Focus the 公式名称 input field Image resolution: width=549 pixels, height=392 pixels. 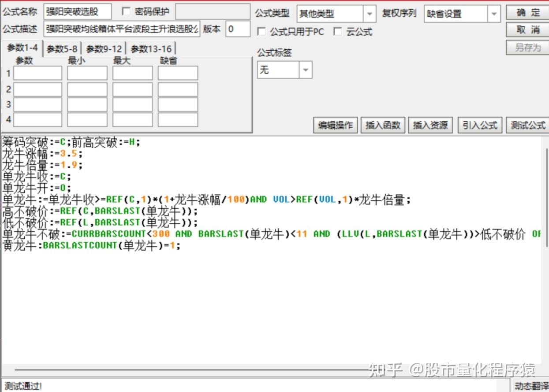click(77, 11)
